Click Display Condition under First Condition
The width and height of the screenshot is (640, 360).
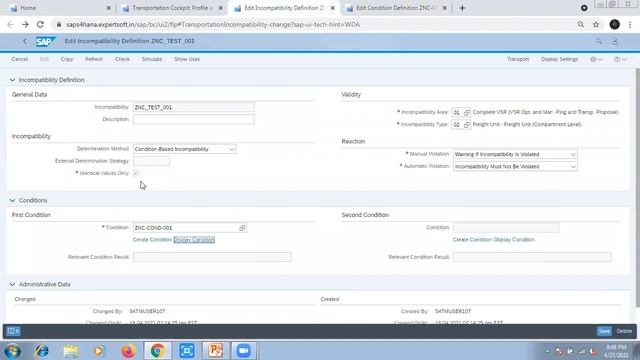click(194, 240)
